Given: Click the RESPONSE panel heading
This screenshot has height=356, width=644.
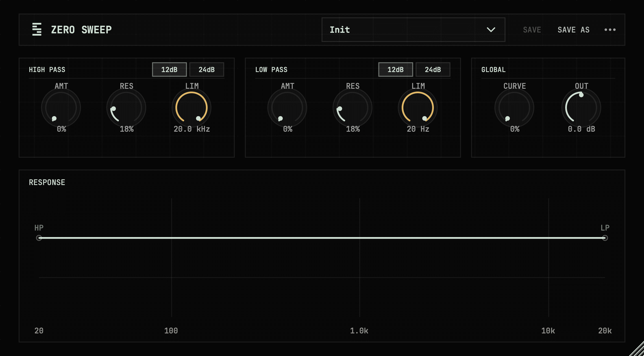Looking at the screenshot, I should (47, 183).
